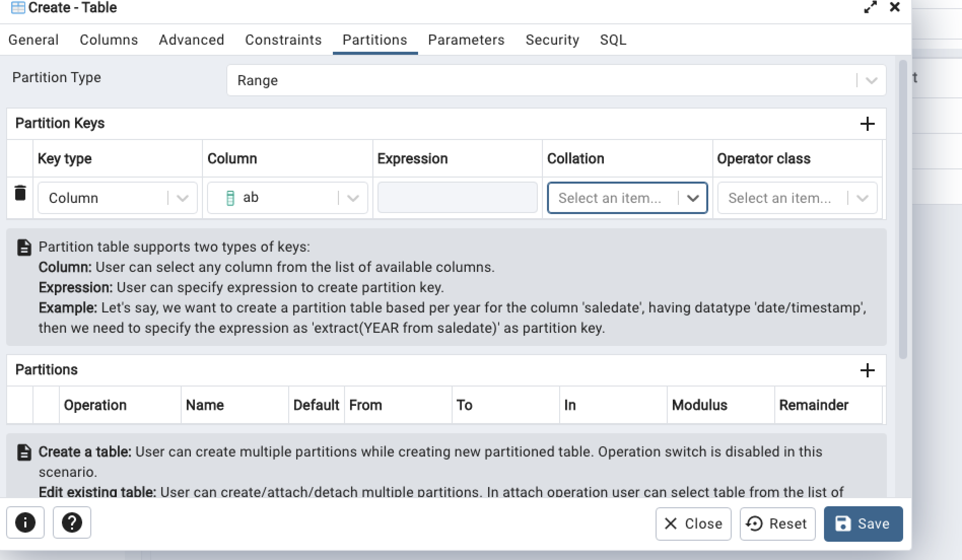This screenshot has height=560, width=962.
Task: Expand the Key type dropdown
Action: (x=182, y=198)
